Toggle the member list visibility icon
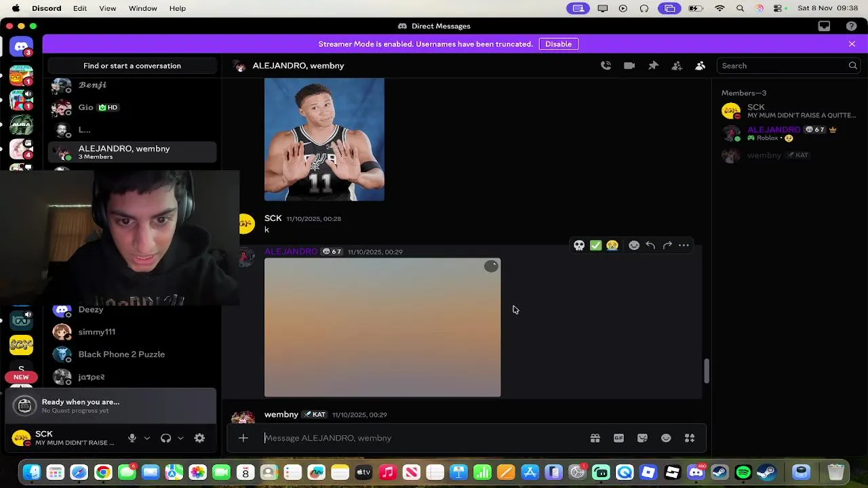Image resolution: width=868 pixels, height=488 pixels. (700, 66)
